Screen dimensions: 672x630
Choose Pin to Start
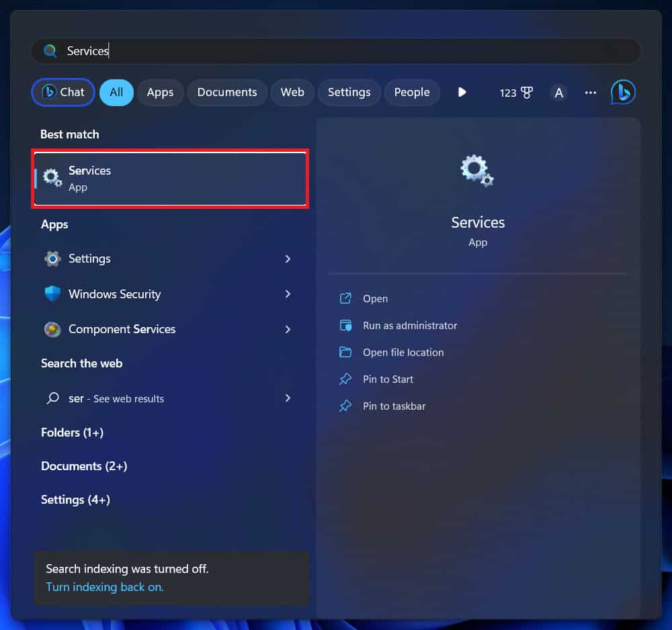click(x=388, y=379)
